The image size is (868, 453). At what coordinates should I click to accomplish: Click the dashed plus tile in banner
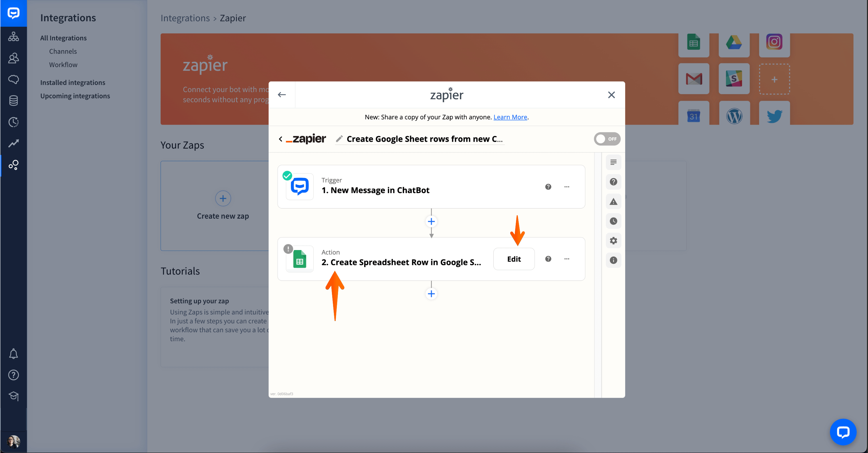tap(774, 79)
